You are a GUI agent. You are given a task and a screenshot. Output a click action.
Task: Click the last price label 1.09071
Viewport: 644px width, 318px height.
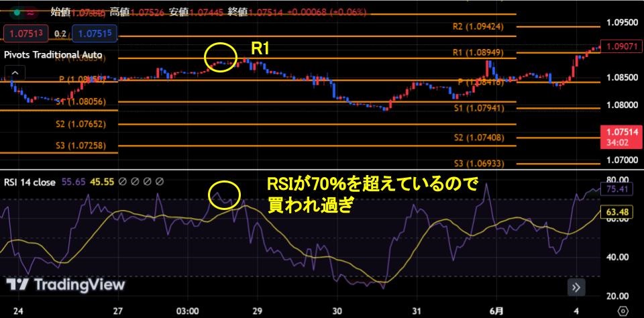pyautogui.click(x=621, y=45)
